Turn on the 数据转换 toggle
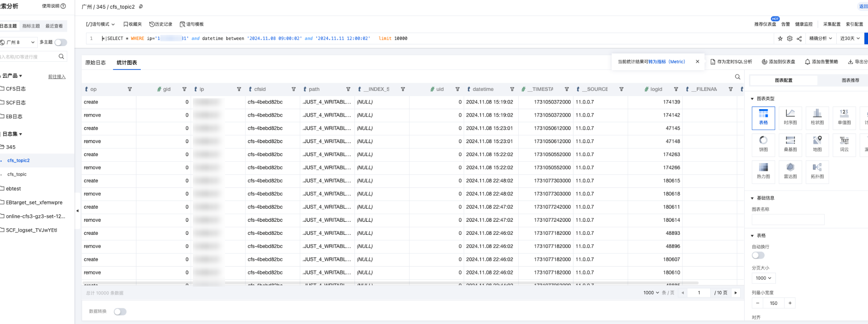The height and width of the screenshot is (324, 868). (120, 312)
